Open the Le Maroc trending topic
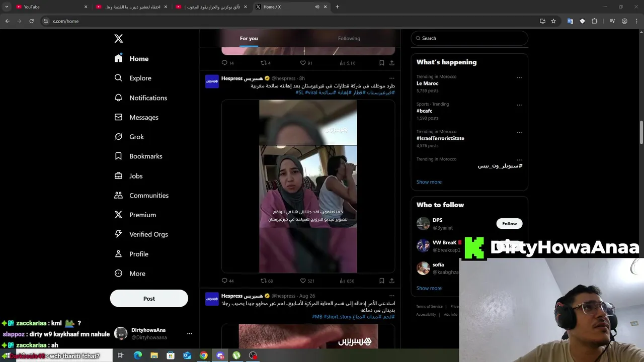Viewport: 644px width, 362px height. [427, 83]
